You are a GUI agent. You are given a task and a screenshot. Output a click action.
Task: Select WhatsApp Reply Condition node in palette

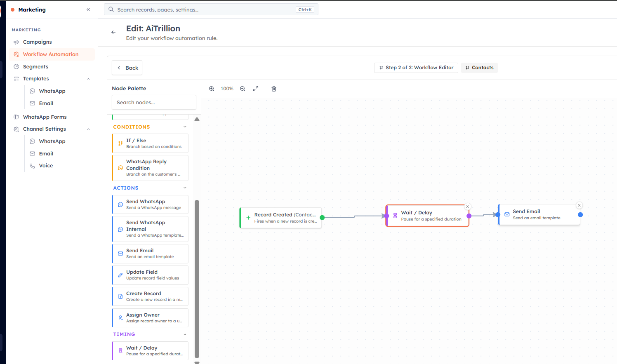coord(150,168)
